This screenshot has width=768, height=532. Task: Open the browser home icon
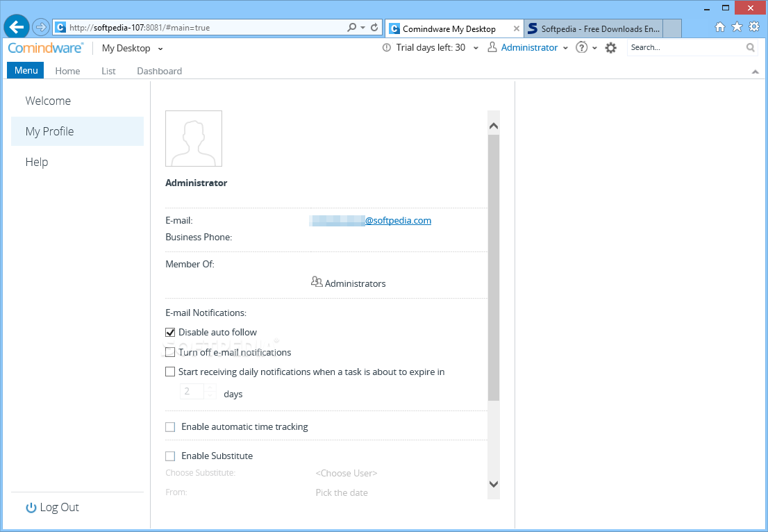719,27
